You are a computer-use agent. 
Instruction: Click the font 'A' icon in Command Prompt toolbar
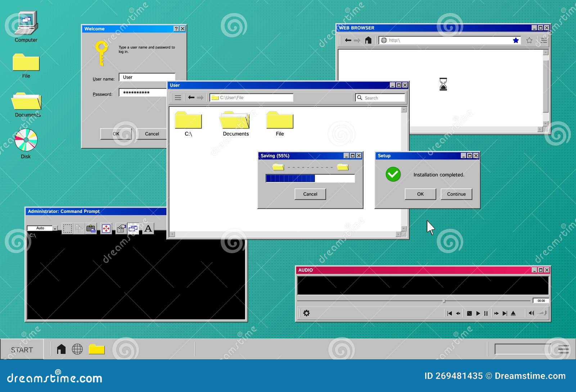click(148, 228)
